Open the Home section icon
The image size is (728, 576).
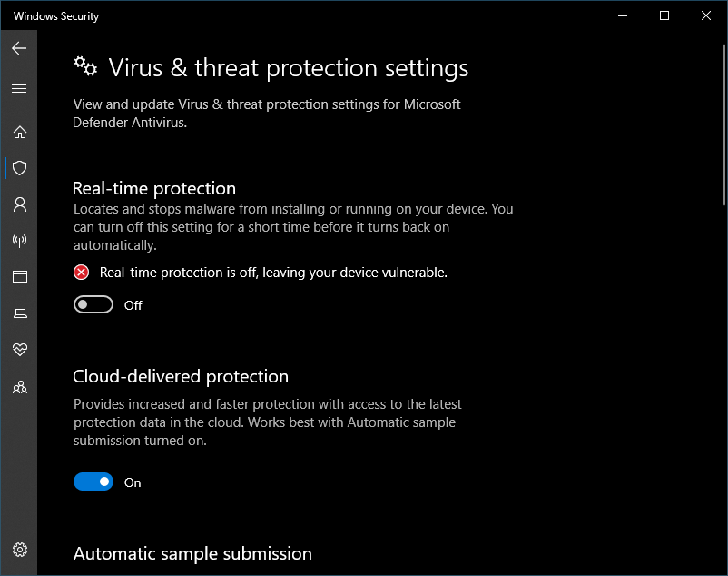(x=19, y=132)
